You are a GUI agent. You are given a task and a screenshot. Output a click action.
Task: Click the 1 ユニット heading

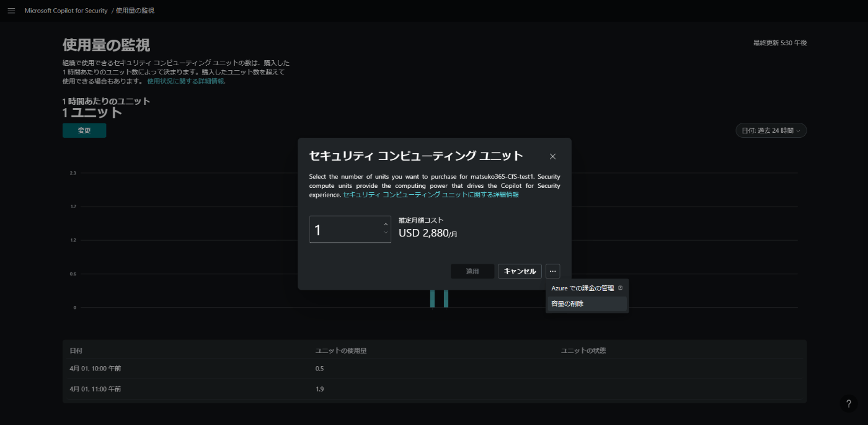coord(92,112)
